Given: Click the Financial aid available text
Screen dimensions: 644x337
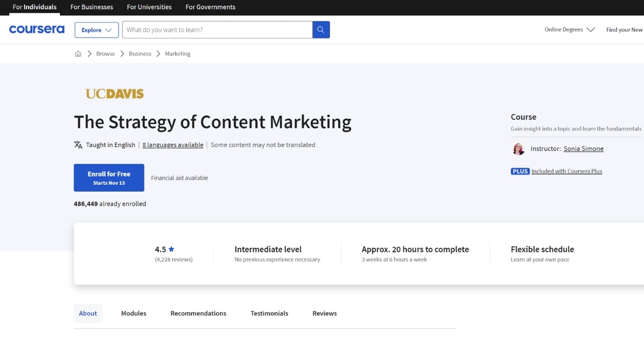Looking at the screenshot, I should click(180, 178).
